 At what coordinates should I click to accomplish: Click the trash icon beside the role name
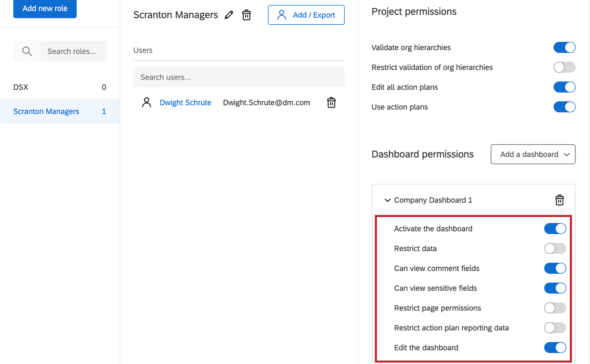pos(246,15)
